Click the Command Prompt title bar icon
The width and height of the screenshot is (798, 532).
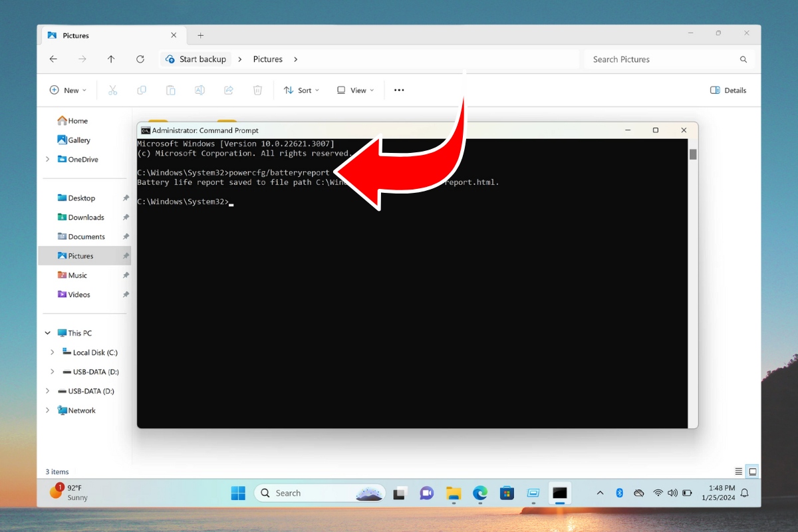[146, 130]
